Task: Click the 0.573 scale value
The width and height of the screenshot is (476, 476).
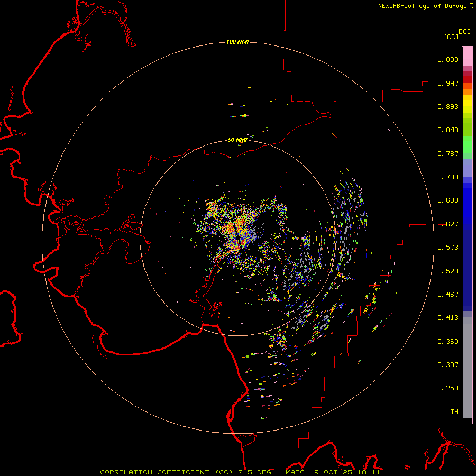Action: point(448,248)
